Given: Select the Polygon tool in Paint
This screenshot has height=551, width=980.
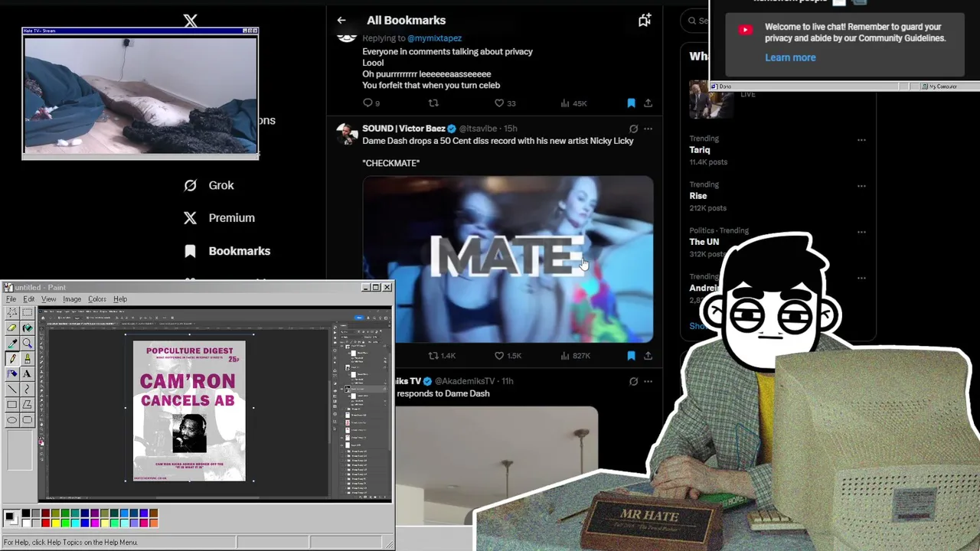Looking at the screenshot, I should click(27, 405).
